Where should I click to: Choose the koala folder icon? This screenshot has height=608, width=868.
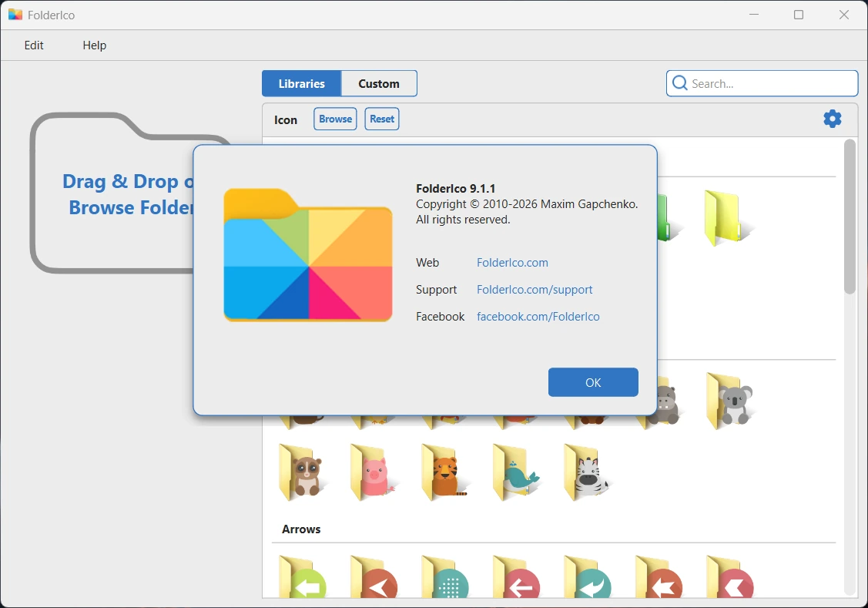tap(730, 401)
